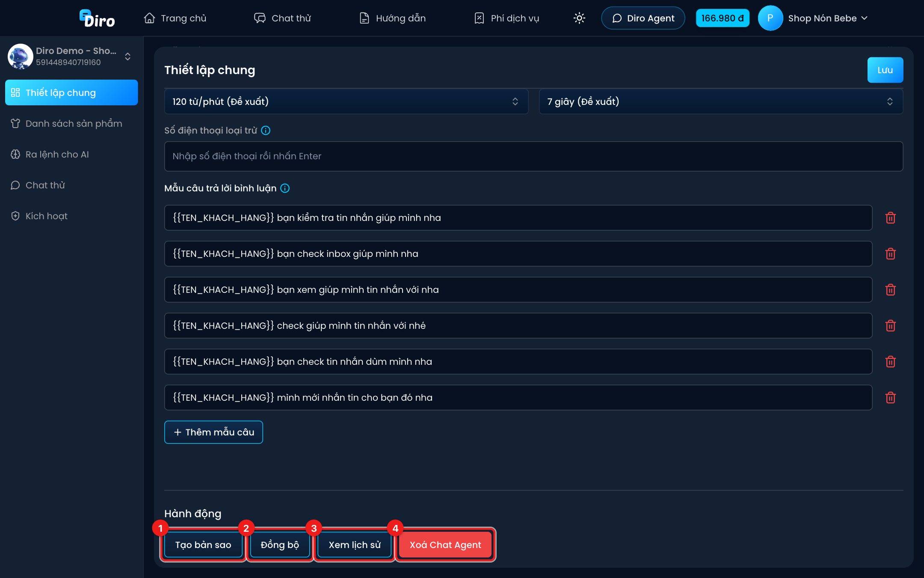
Task: Open Ra lệnh cho AI in sidebar
Action: click(x=71, y=154)
